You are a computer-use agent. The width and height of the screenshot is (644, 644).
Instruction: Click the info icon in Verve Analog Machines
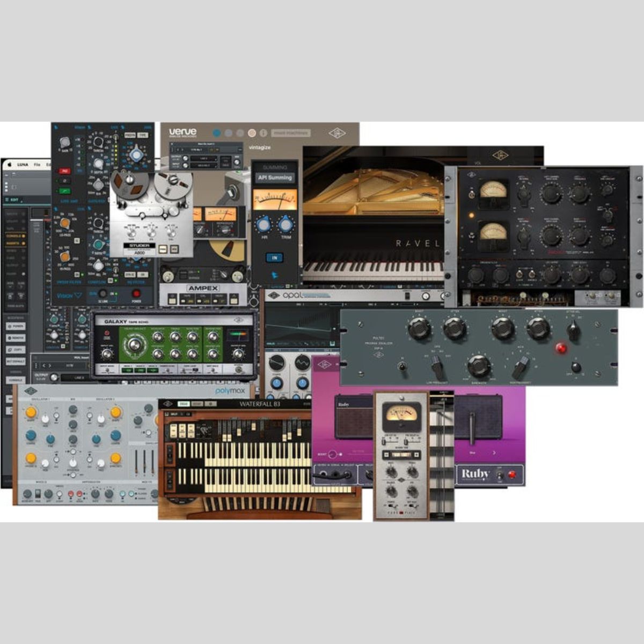coord(262,133)
